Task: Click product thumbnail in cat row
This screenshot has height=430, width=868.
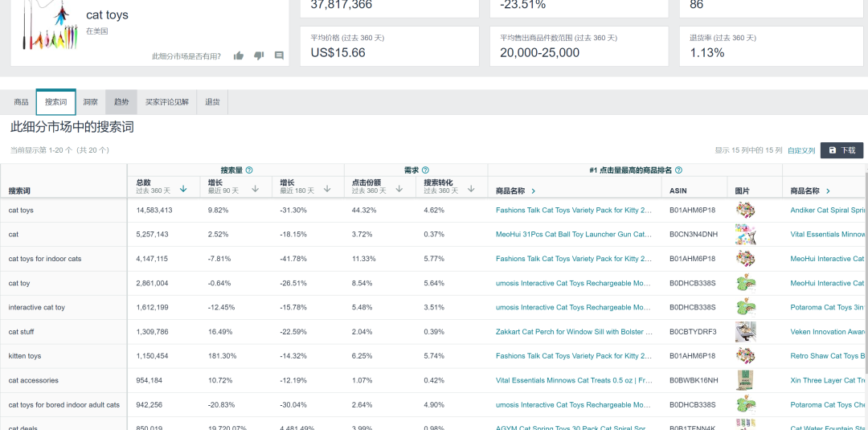Action: [746, 235]
